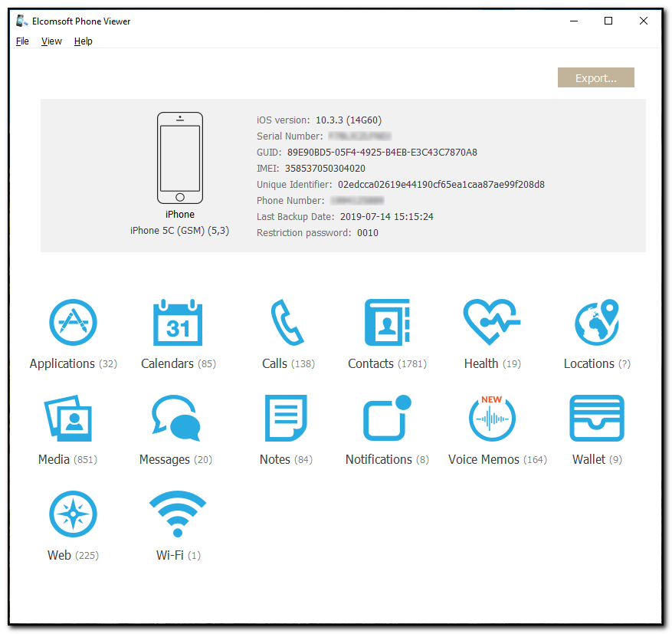Click the Messages chat bubbles icon
The image size is (672, 634).
tap(175, 419)
